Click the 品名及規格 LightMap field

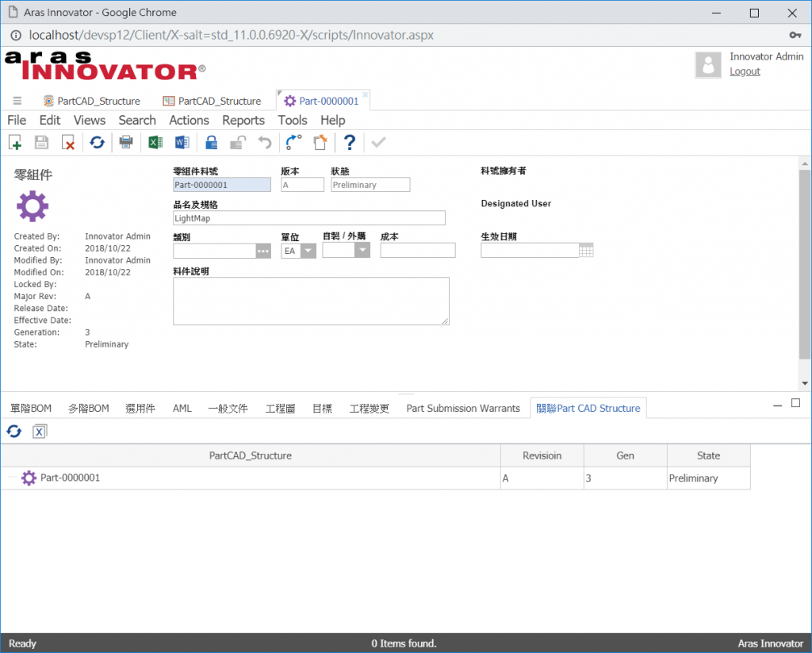click(309, 218)
